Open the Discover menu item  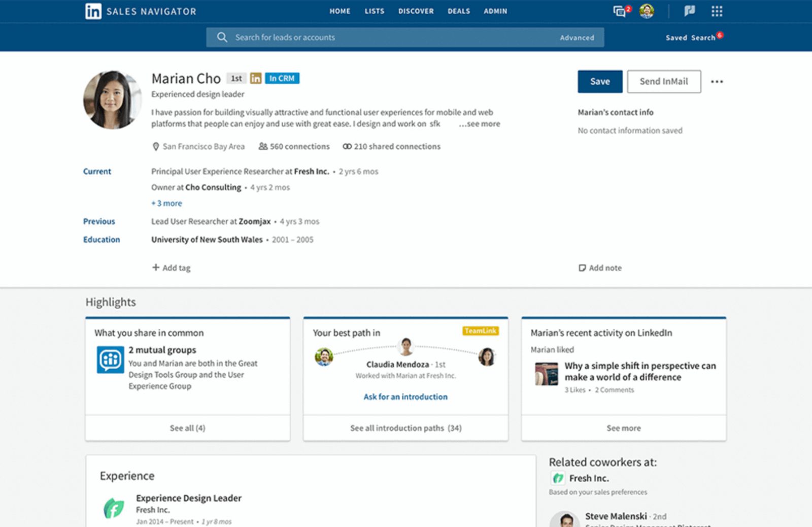[416, 11]
